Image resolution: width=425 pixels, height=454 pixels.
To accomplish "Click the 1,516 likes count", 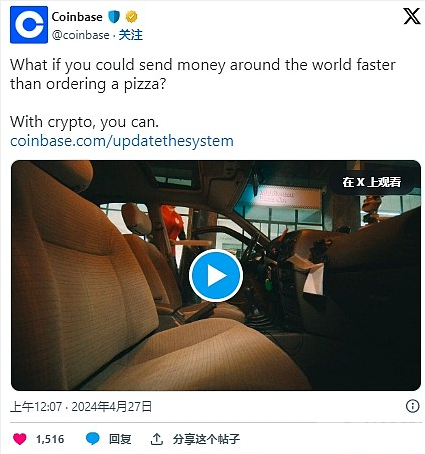I will [50, 439].
